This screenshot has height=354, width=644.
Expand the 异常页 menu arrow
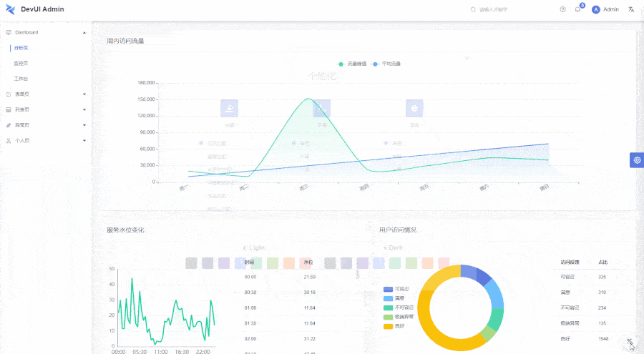(84, 125)
